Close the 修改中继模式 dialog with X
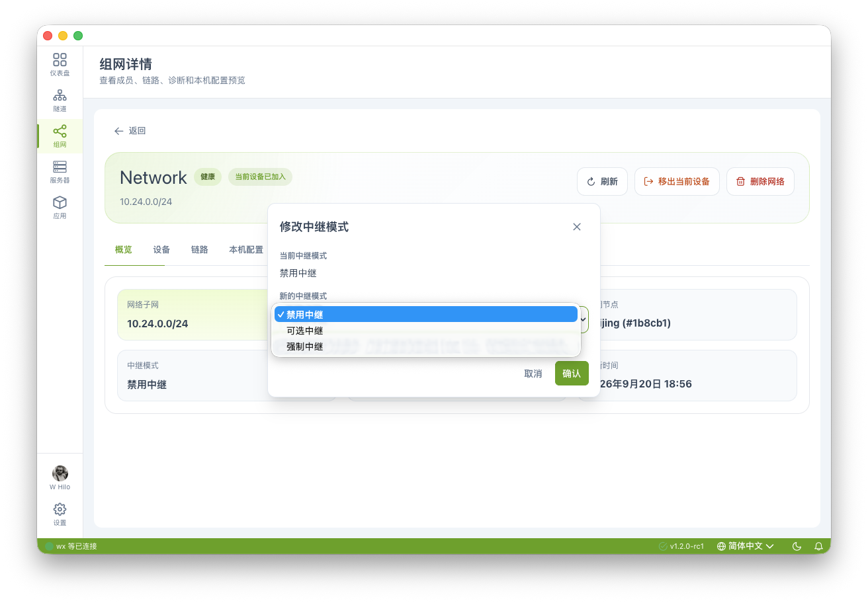The image size is (868, 603). (577, 227)
